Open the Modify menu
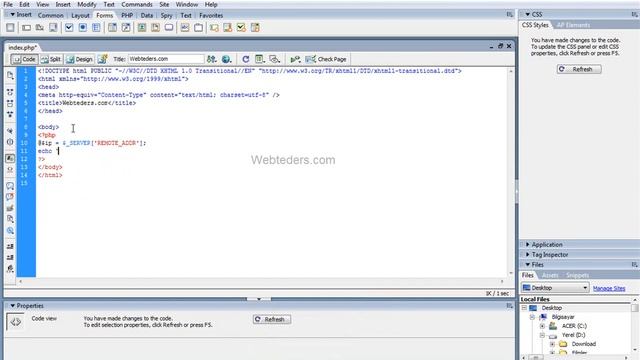Screen dimensions: 640x360 coord(87,4)
